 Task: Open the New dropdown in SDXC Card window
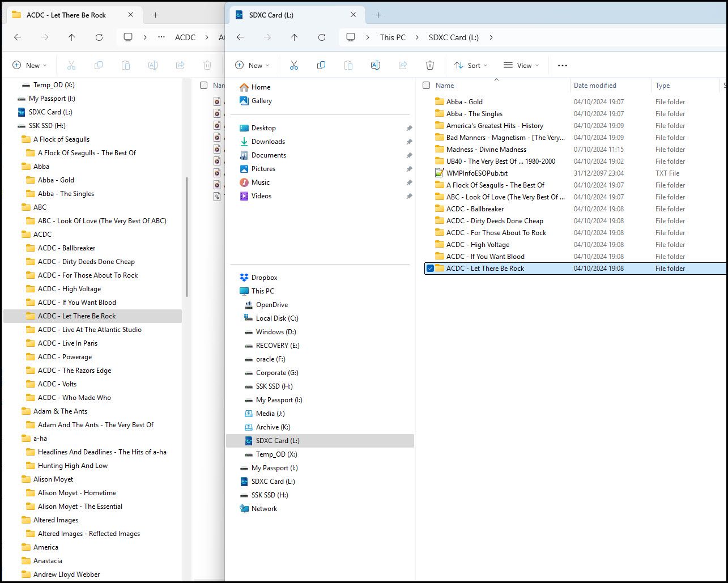coord(252,66)
